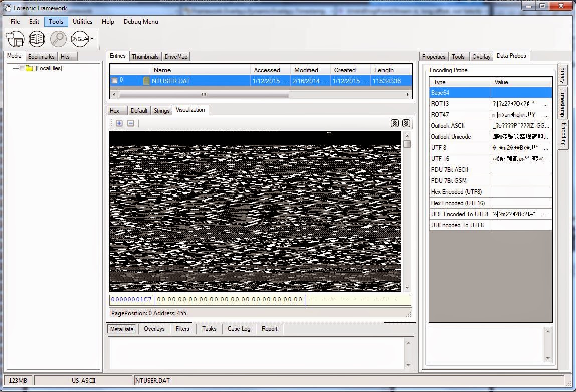The image size is (576, 392).
Task: Open the Tasks tab
Action: (x=209, y=329)
